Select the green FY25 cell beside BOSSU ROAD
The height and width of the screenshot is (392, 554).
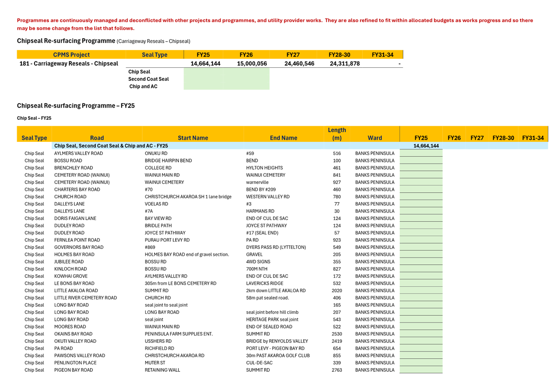tap(421, 161)
